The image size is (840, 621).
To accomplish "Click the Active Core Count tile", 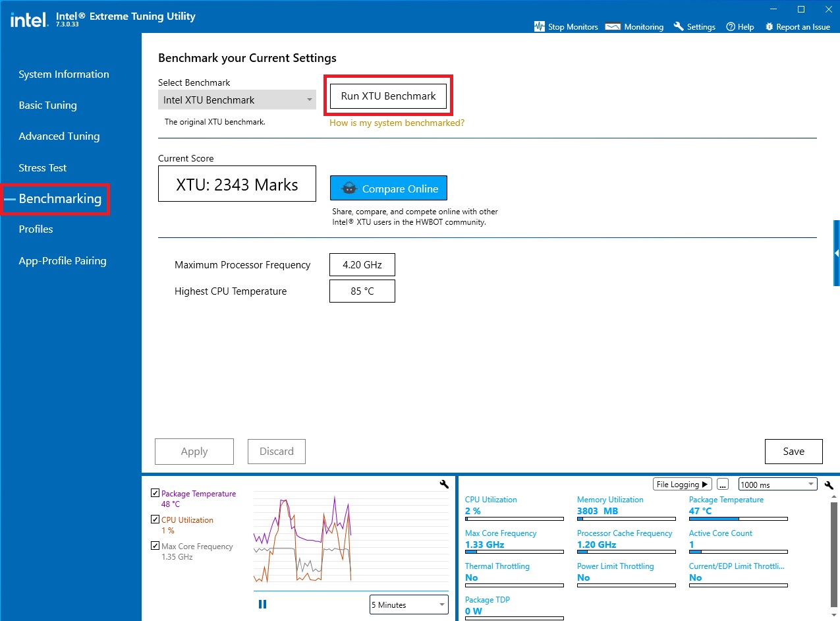I will [739, 542].
